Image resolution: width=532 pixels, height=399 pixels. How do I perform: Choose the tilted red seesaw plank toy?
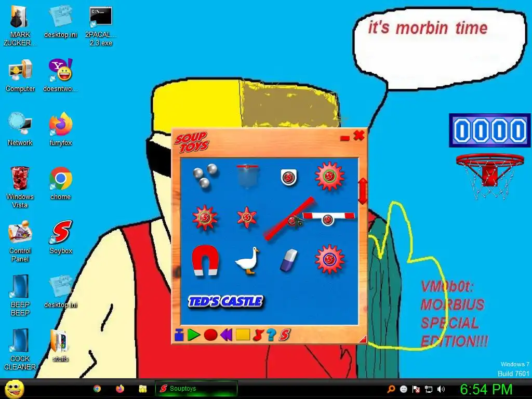(289, 219)
